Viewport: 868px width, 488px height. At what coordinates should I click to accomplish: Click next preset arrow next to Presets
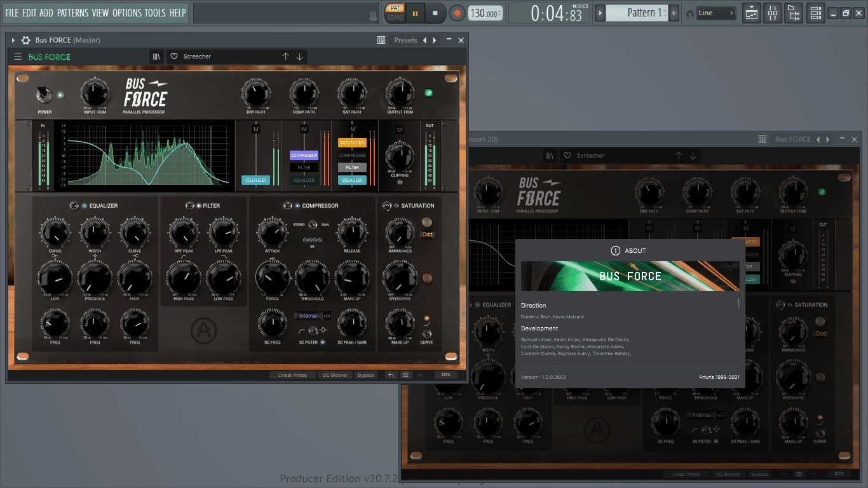(x=435, y=40)
